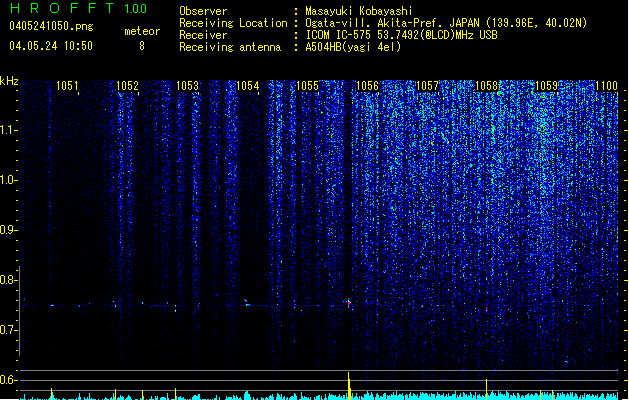Click the red meteor echo near 1056
The height and width of the screenshot is (400, 629).
click(349, 303)
